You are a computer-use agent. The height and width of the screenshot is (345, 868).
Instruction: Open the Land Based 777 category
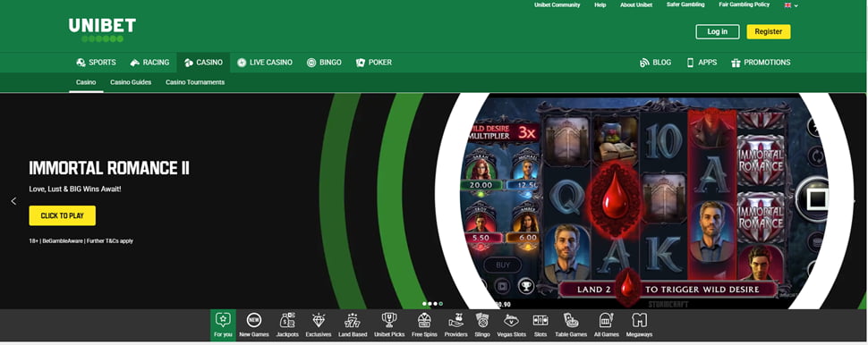pyautogui.click(x=353, y=325)
